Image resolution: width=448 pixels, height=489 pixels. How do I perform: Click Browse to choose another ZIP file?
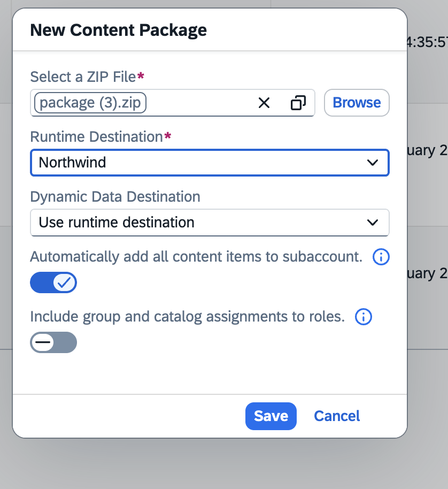356,103
